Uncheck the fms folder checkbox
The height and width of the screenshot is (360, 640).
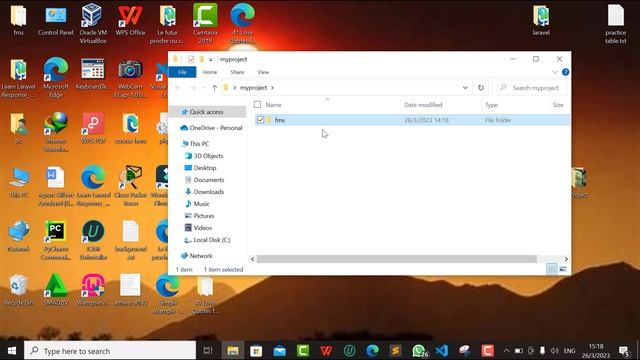pyautogui.click(x=260, y=120)
